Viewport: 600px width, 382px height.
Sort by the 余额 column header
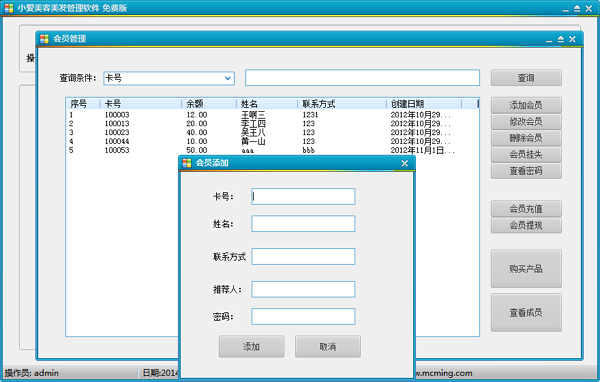point(209,104)
